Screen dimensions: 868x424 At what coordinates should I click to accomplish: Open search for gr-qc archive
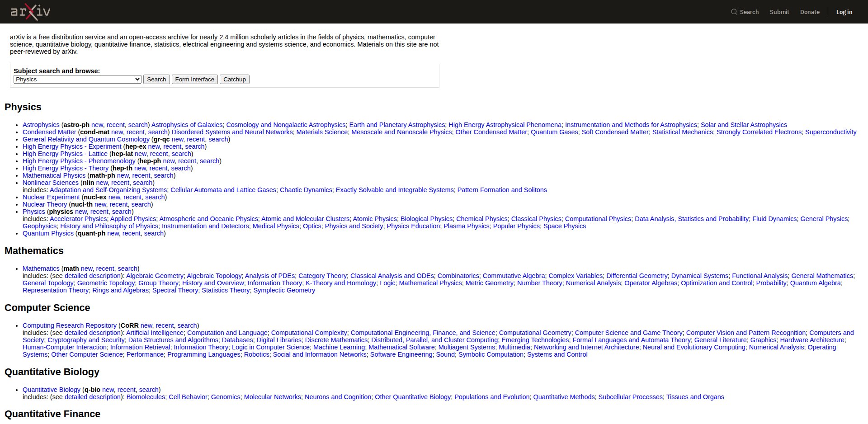click(x=218, y=139)
